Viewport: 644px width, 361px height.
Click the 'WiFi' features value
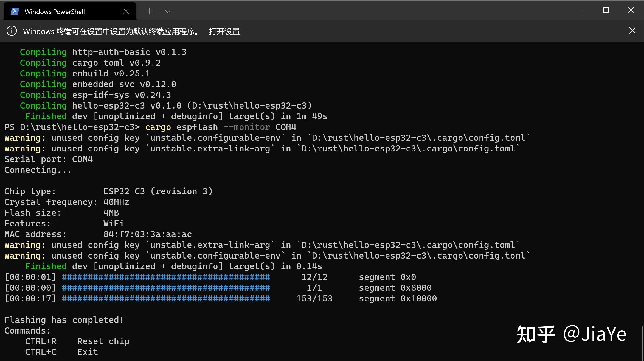pyautogui.click(x=114, y=223)
